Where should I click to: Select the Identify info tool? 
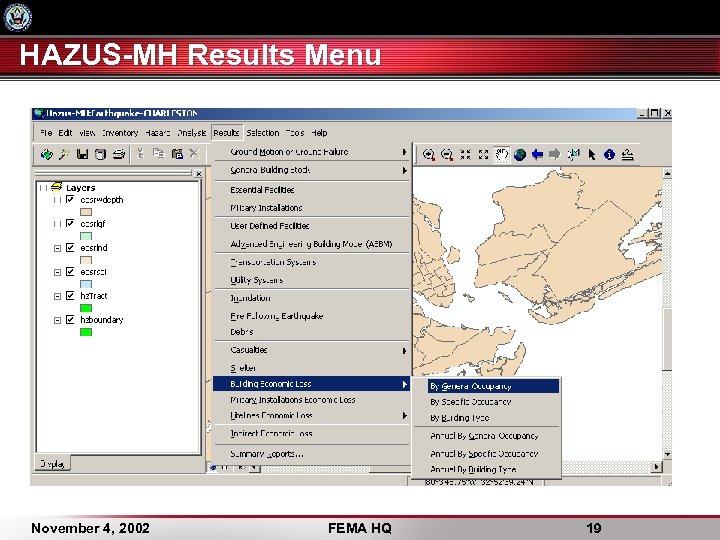[x=609, y=155]
